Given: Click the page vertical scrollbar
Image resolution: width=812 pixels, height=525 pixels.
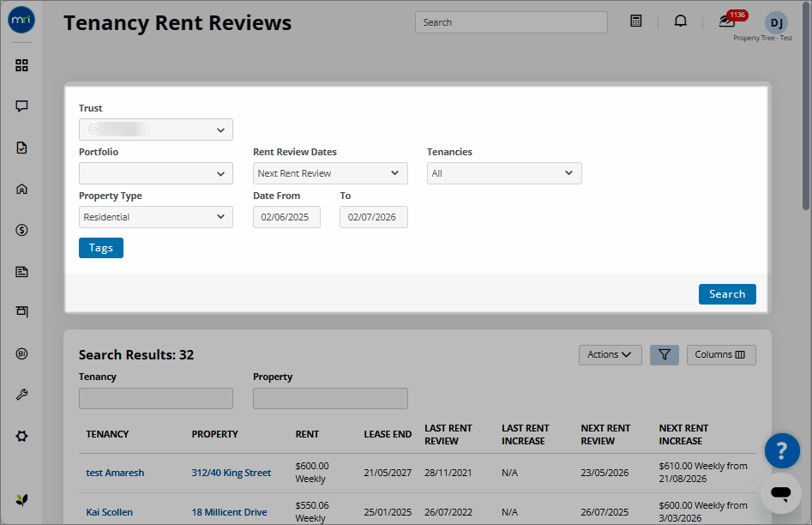Looking at the screenshot, I should pos(806,106).
